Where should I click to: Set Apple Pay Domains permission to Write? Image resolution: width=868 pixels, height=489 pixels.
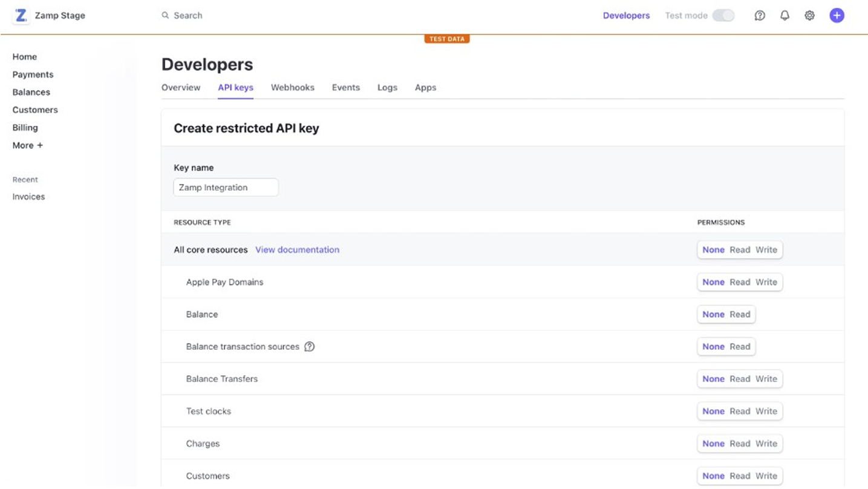766,282
